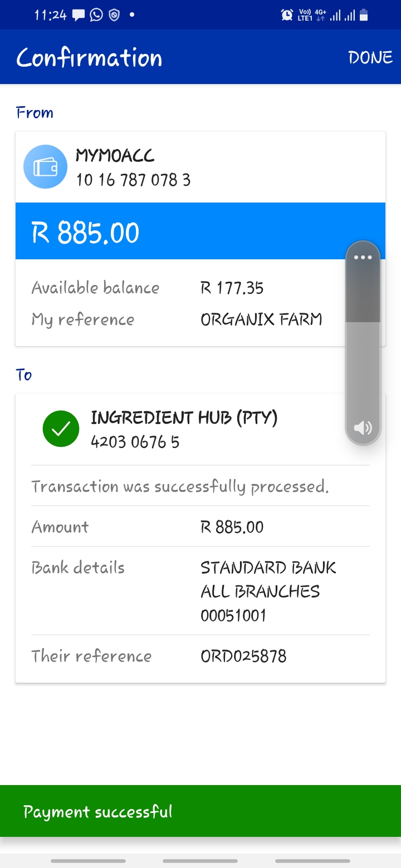Open the volume panel three-dots menu
The image size is (401, 868).
point(363,257)
